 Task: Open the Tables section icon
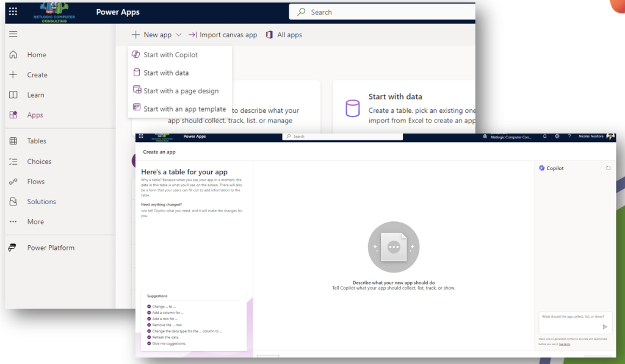point(13,141)
